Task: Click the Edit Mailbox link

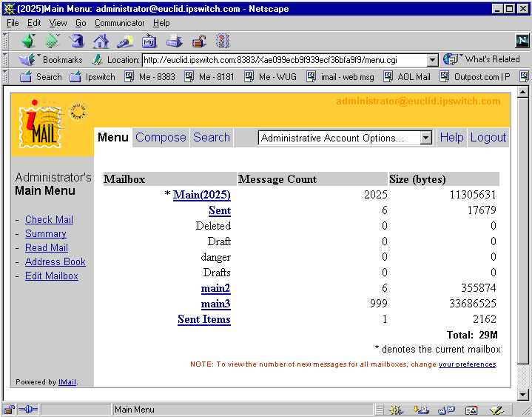Action: pos(52,276)
